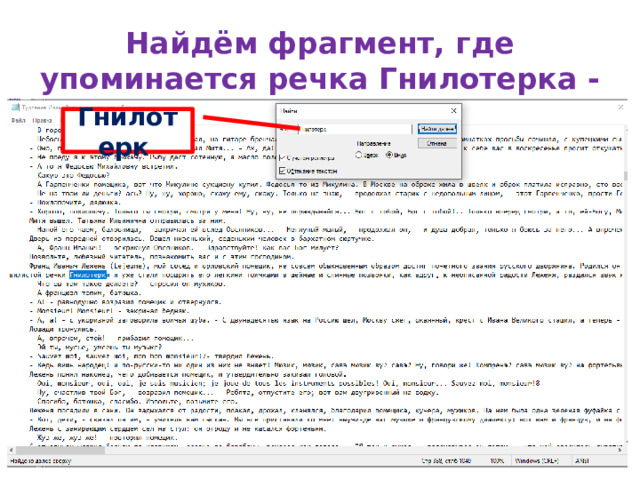The width and height of the screenshot is (640, 480).
Task: Click the highlighted word Гнилотерки in the text
Action: point(88,275)
